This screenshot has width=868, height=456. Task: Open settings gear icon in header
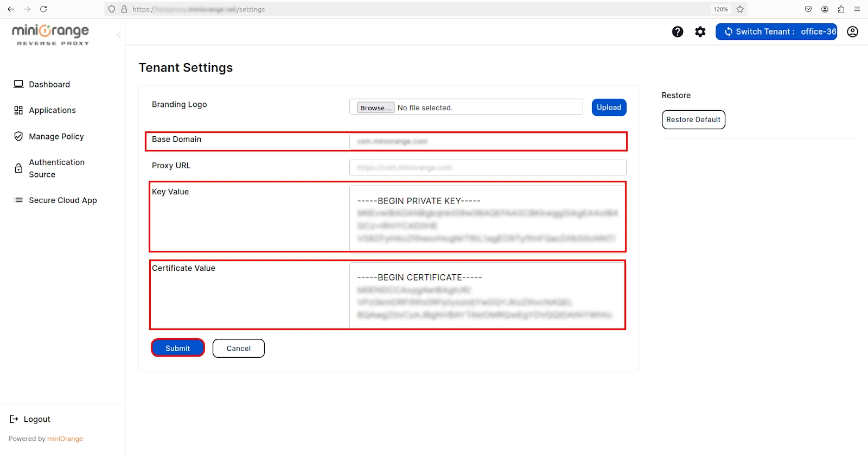700,31
